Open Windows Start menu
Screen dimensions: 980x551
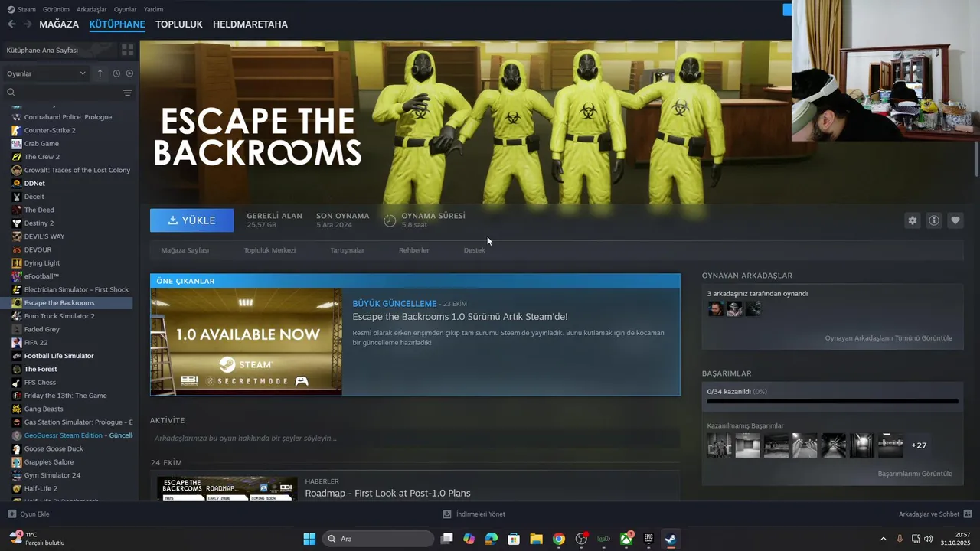[309, 539]
